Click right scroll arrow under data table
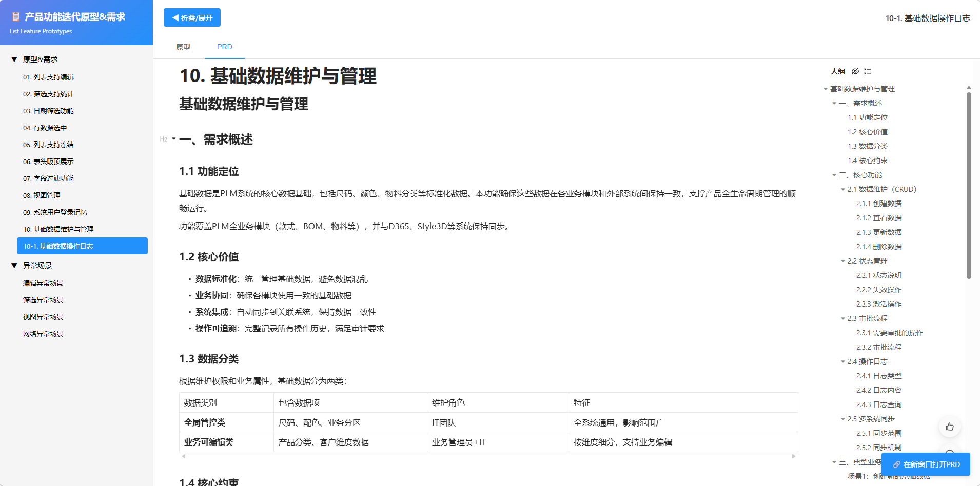Viewport: 980px width, 486px height. click(793, 456)
